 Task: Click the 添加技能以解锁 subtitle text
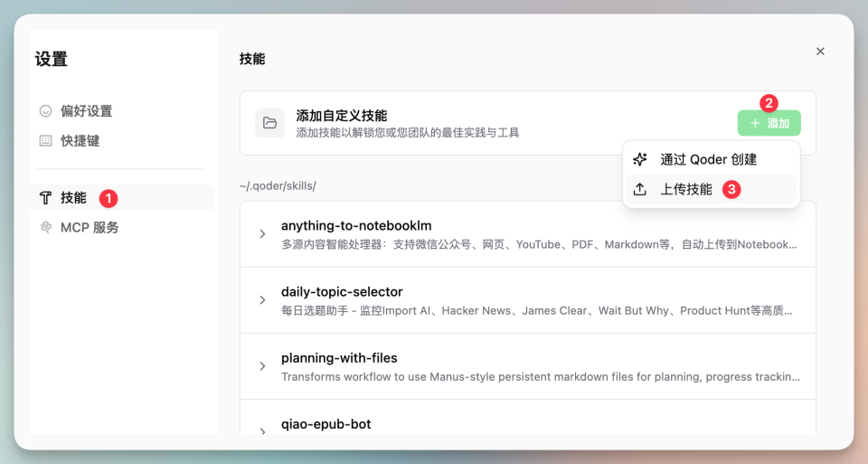[408, 133]
